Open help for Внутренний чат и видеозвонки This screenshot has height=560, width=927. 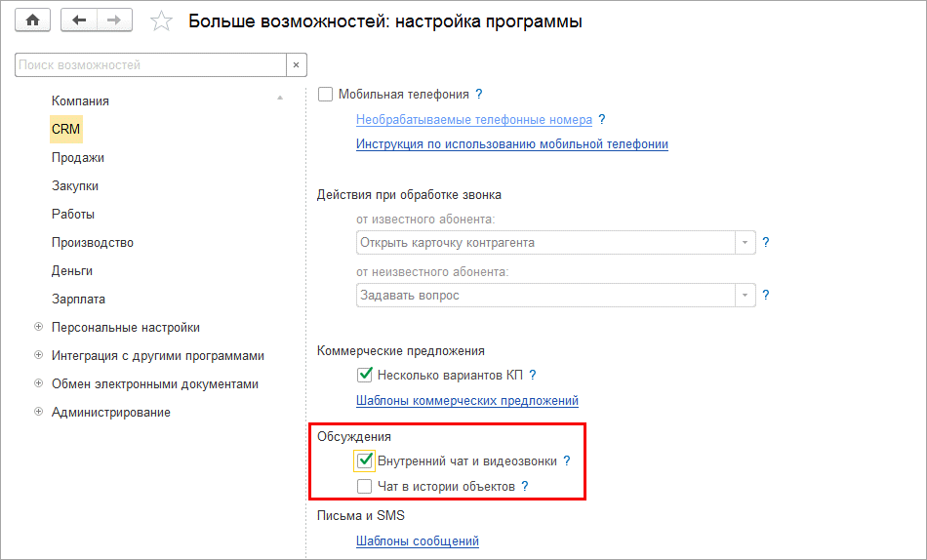click(567, 460)
